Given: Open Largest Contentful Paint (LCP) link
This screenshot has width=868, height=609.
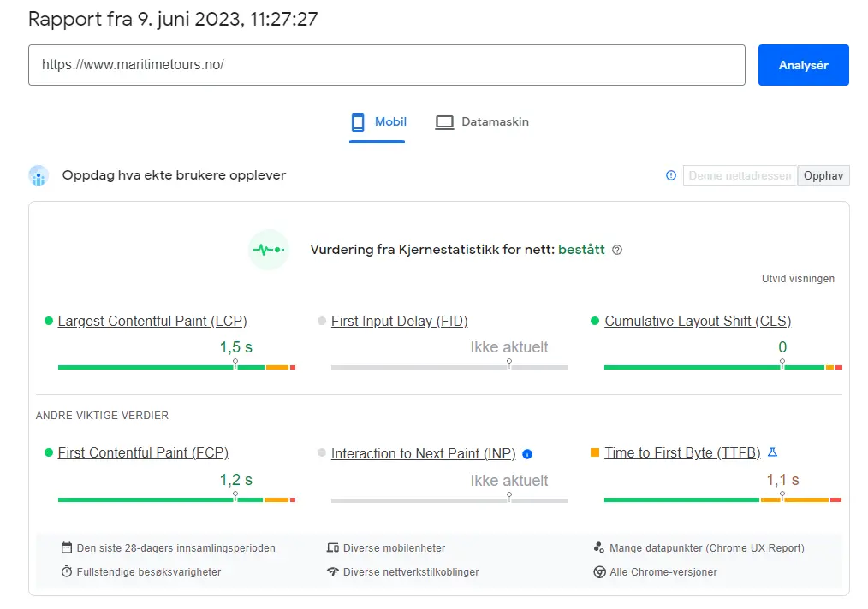Looking at the screenshot, I should 152,322.
